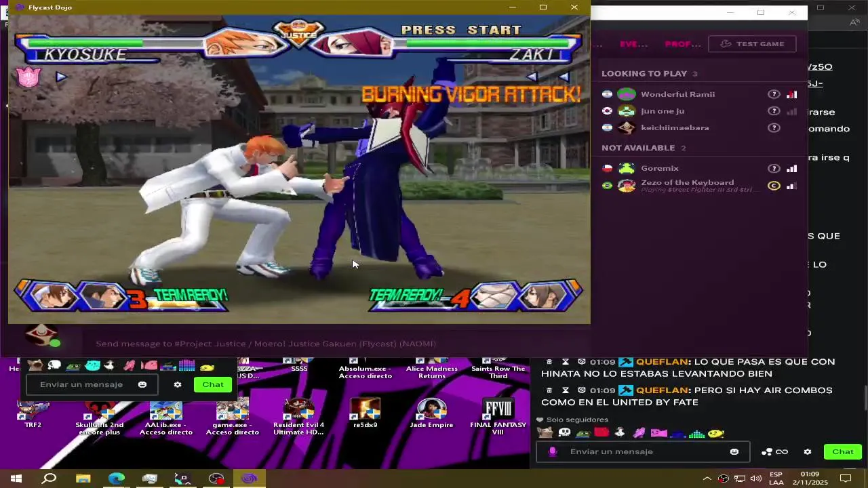Click QUEFLAN username in AIR COMBOS message

[x=663, y=390]
